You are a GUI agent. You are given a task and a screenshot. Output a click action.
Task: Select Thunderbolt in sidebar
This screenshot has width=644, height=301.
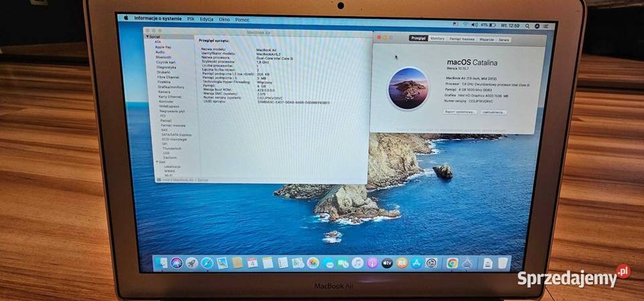click(172, 148)
